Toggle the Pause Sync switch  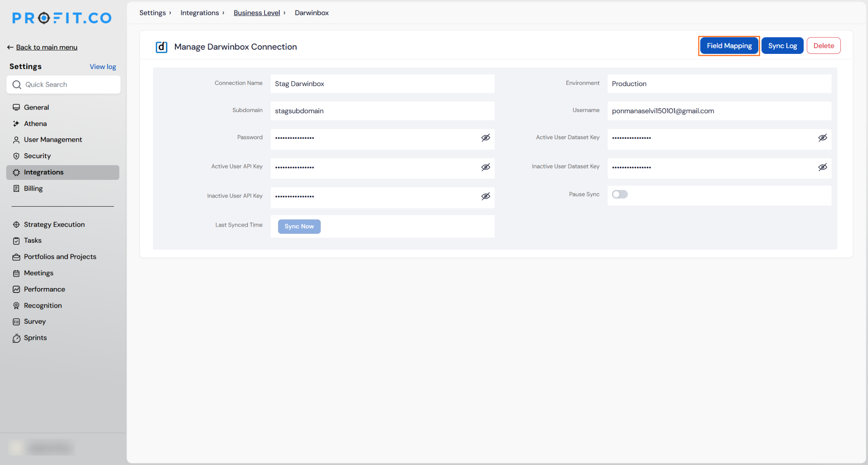620,194
